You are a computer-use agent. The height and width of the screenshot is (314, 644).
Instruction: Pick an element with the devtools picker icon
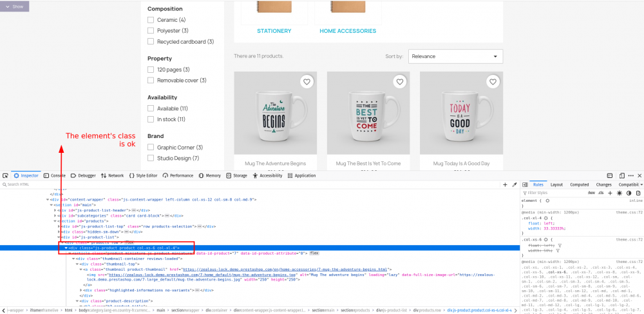pyautogui.click(x=5, y=175)
